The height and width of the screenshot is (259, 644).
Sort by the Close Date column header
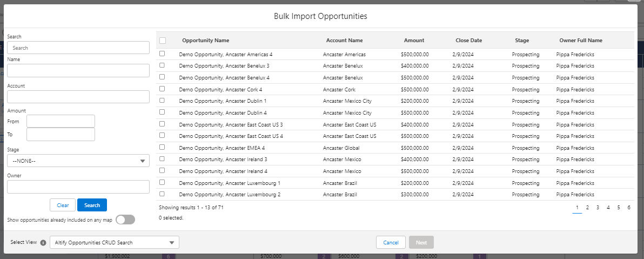coord(468,41)
